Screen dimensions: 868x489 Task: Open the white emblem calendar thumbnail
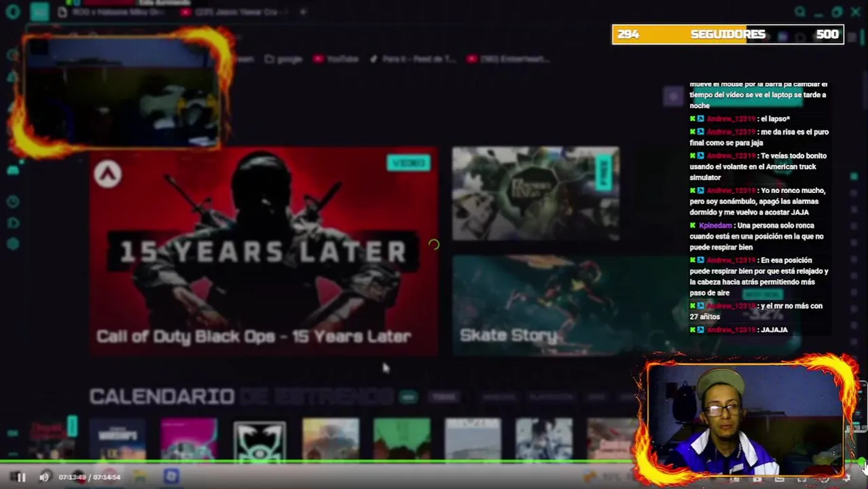click(x=259, y=440)
